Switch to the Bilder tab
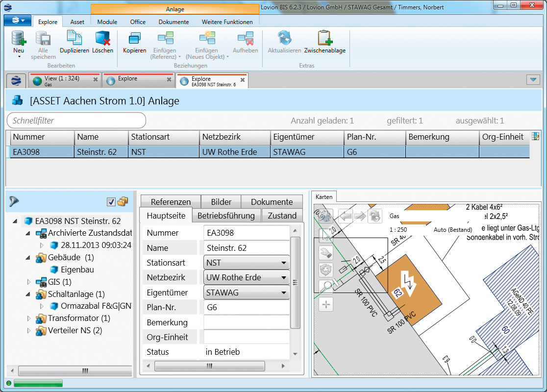This screenshot has height=392, width=547. [x=221, y=201]
